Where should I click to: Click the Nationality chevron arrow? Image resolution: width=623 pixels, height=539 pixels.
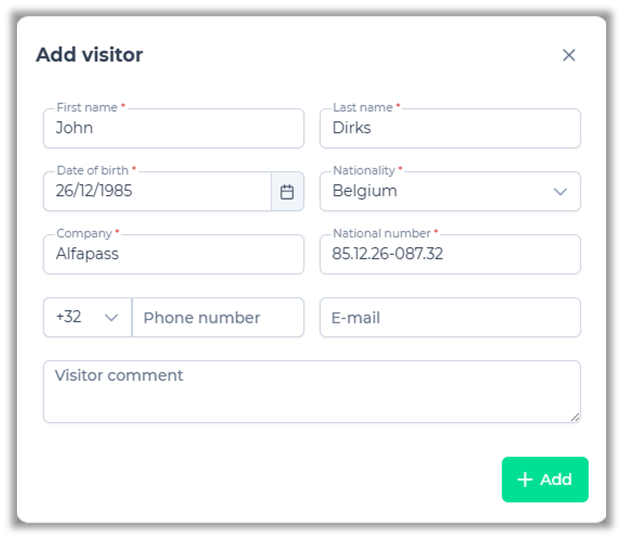[560, 192]
